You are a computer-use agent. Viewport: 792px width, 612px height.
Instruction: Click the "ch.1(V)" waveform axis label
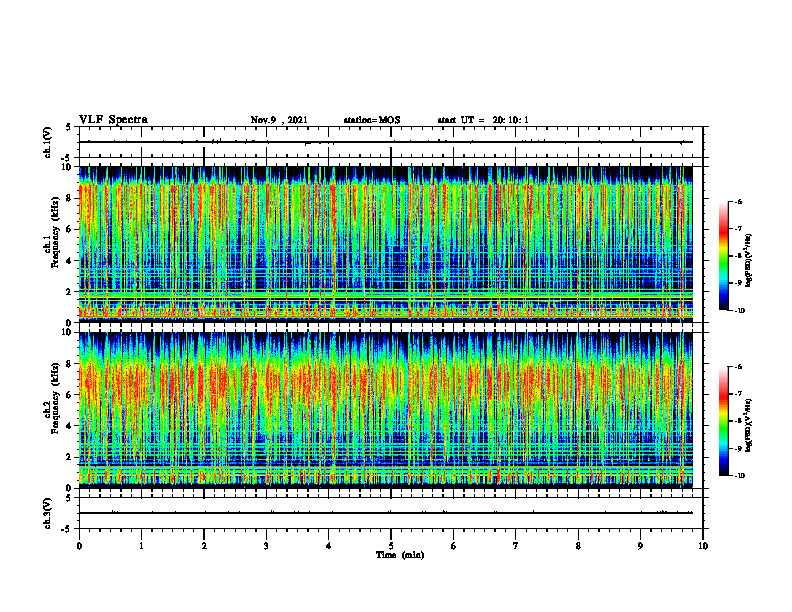(x=48, y=142)
